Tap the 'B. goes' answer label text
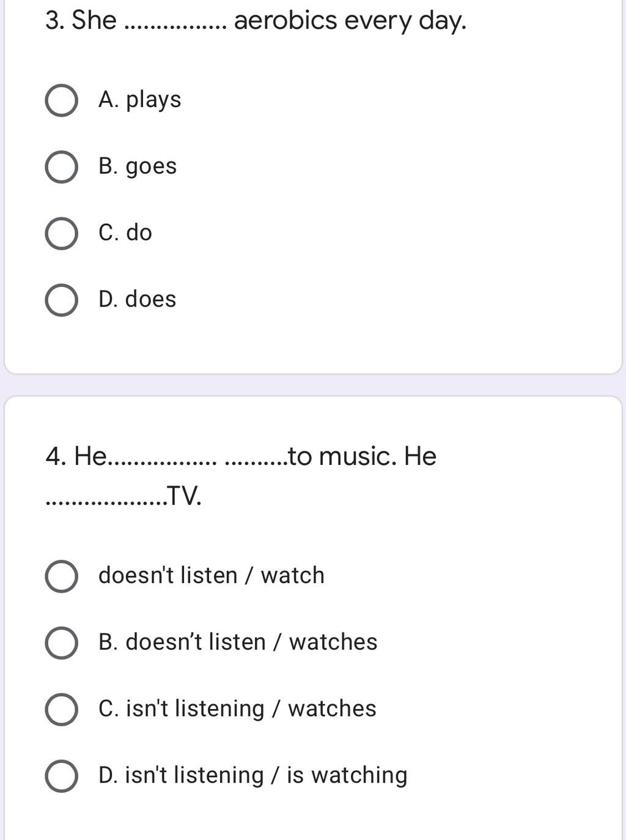The image size is (626, 840). [x=138, y=166]
